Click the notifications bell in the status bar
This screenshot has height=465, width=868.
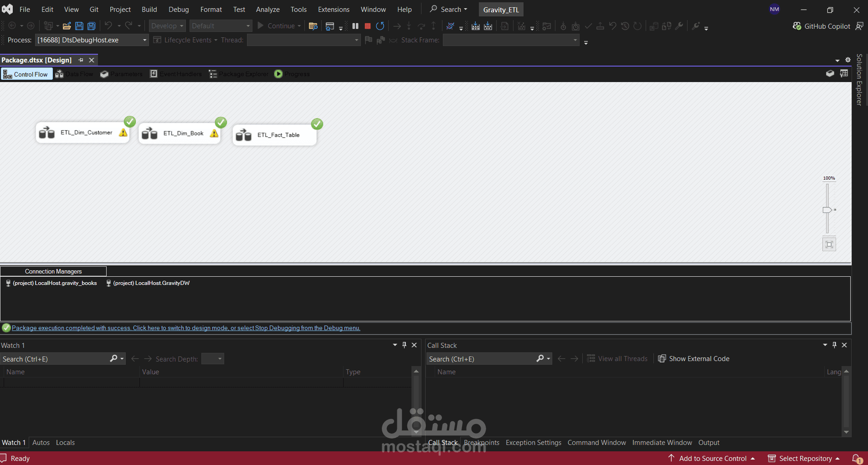(x=857, y=458)
